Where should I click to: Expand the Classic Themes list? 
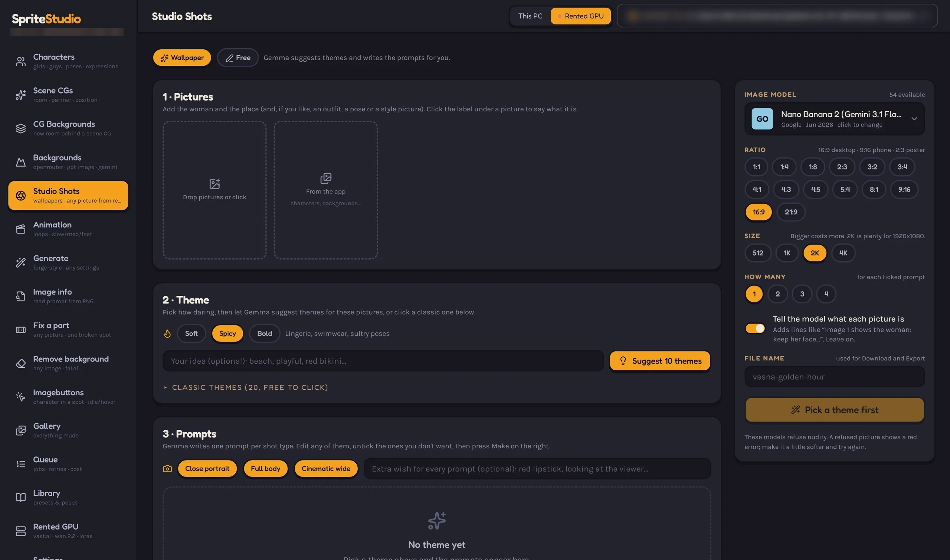246,387
